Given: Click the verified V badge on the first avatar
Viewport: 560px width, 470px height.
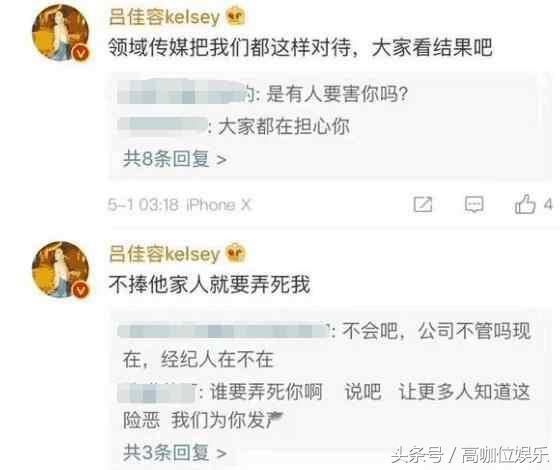Looking at the screenshot, I should [x=81, y=53].
